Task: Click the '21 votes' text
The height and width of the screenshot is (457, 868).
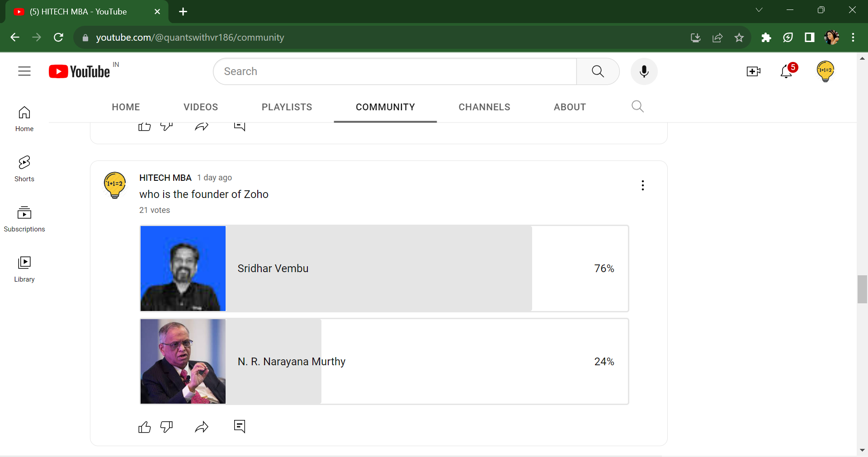Action: [155, 210]
